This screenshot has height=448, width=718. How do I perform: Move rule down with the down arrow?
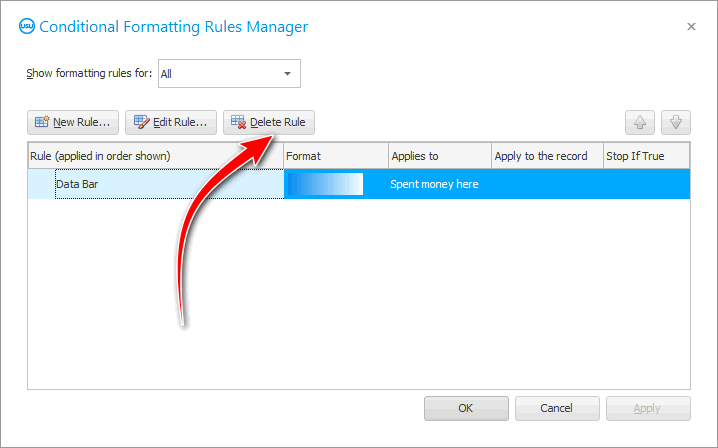coord(676,123)
